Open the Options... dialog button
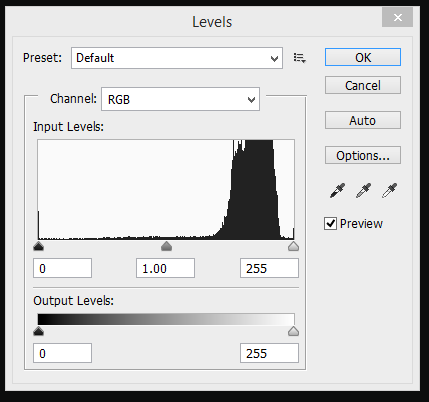Screen dimensions: 429x402 [x=363, y=155]
